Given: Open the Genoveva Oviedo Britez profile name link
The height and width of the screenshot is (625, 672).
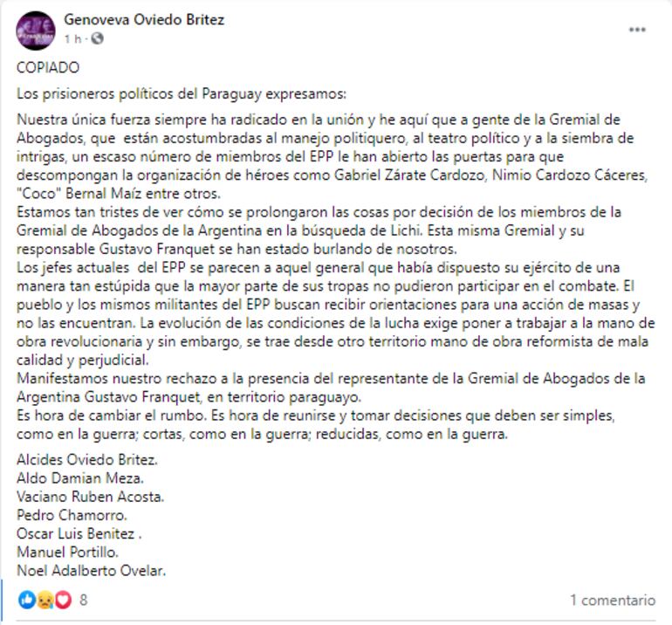Looking at the screenshot, I should click(144, 20).
